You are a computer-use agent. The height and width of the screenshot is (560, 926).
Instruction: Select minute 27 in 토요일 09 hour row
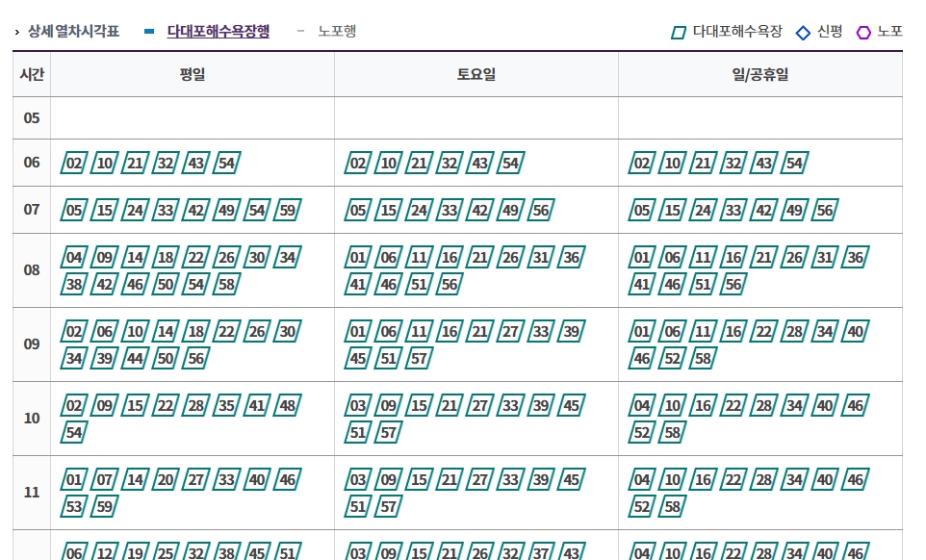[x=511, y=331]
